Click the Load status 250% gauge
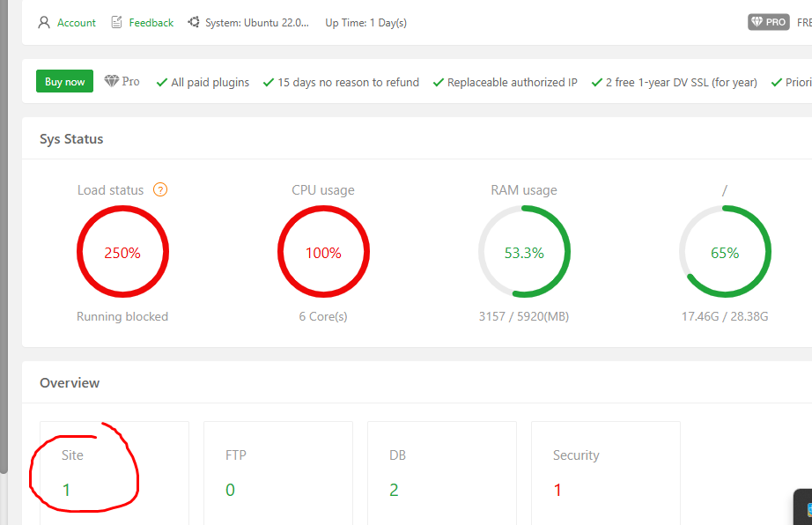812x525 pixels. [x=122, y=252]
